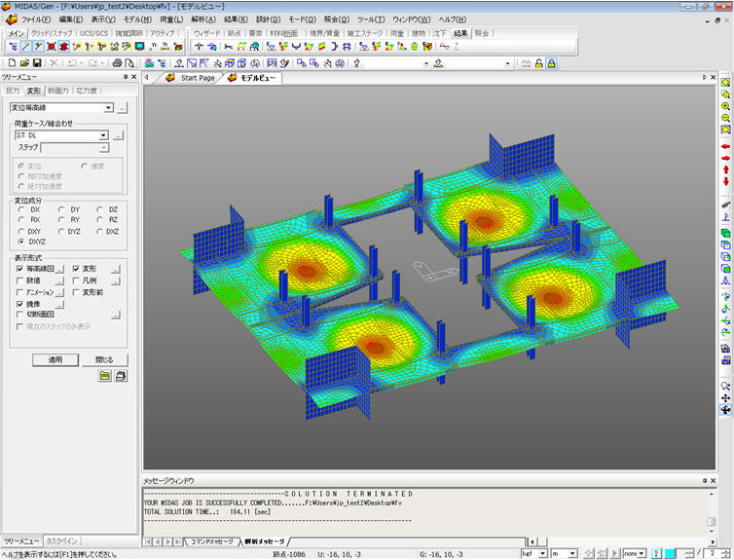Toggle the 等高線図 contour checkbox
Viewport: 734px width, 560px height.
point(19,269)
